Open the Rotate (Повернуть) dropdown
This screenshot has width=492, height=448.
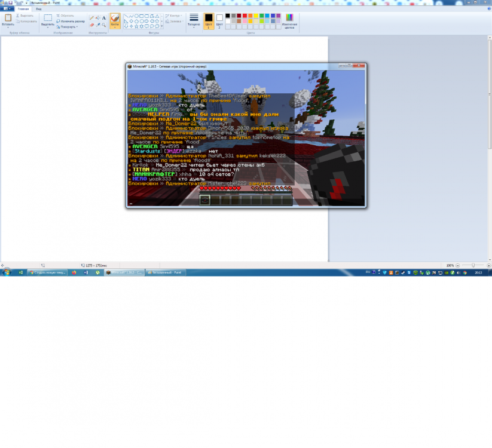coord(67,27)
